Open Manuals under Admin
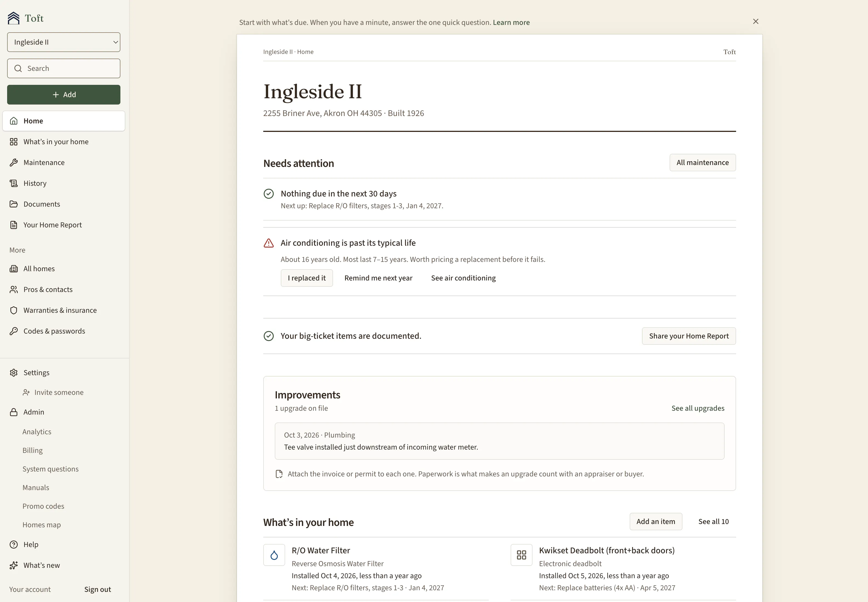Image resolution: width=868 pixels, height=602 pixels. (x=36, y=487)
